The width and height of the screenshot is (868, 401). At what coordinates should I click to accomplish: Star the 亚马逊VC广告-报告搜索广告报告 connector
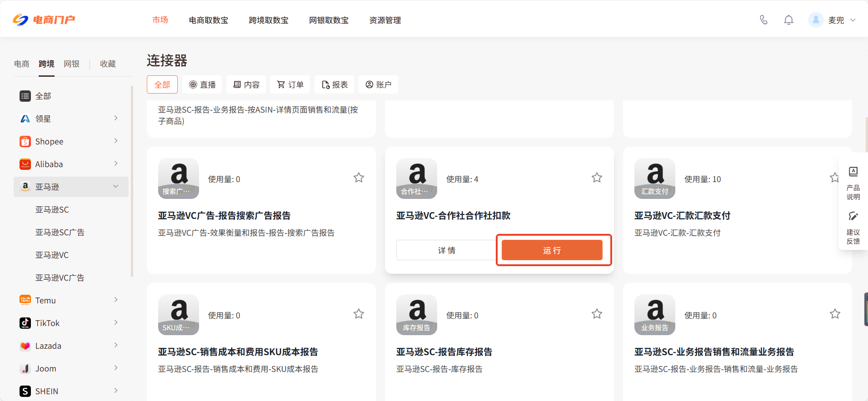(359, 178)
